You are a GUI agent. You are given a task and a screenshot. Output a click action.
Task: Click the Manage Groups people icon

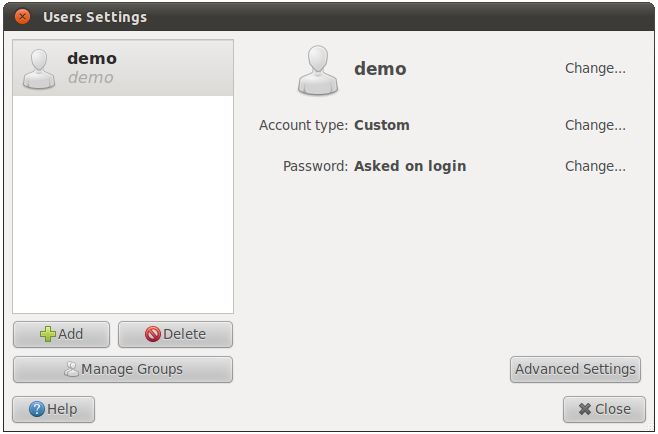[72, 369]
